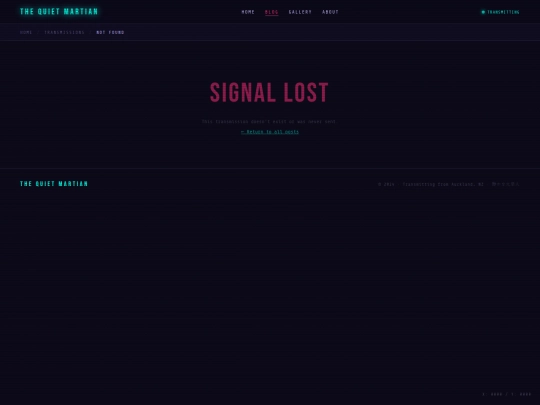This screenshot has width=540, height=405.
Task: Open The Quiet Martian header logo
Action: [x=59, y=12]
